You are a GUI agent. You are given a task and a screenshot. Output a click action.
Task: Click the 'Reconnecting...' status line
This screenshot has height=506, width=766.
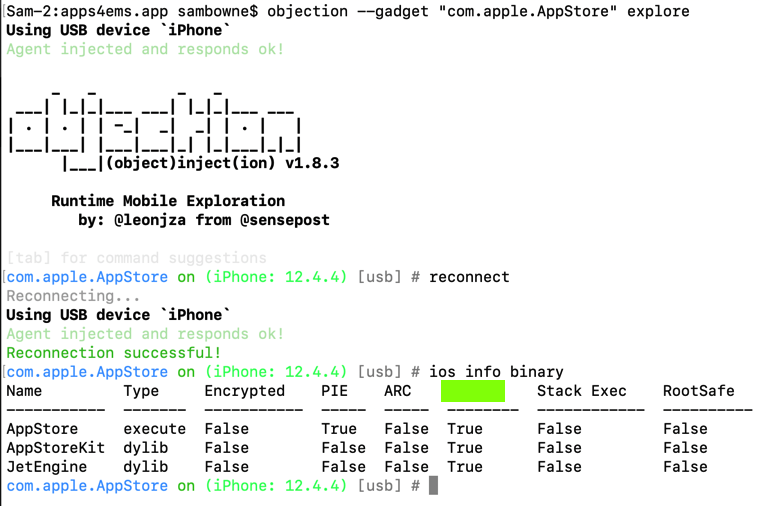(60, 296)
